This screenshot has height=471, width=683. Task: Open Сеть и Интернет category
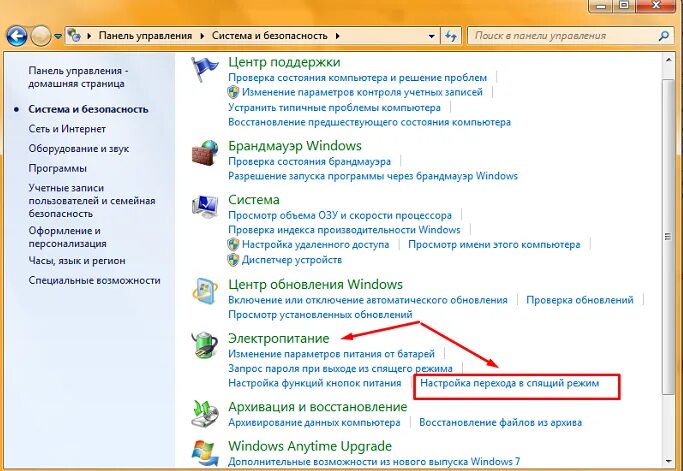pos(67,129)
